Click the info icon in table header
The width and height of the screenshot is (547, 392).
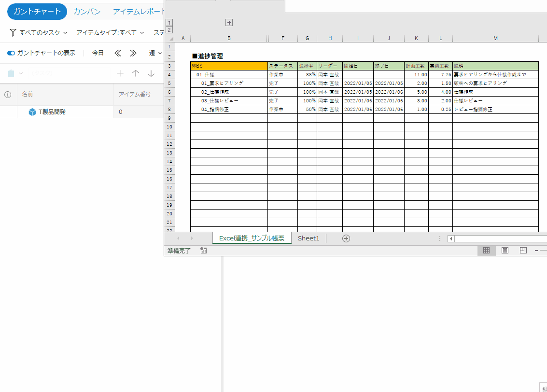click(8, 95)
